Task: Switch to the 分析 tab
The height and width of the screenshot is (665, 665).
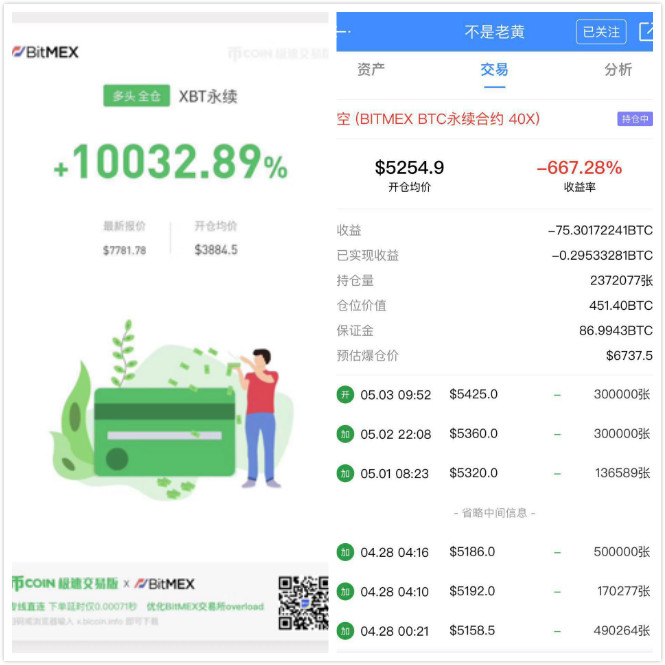Action: [618, 69]
